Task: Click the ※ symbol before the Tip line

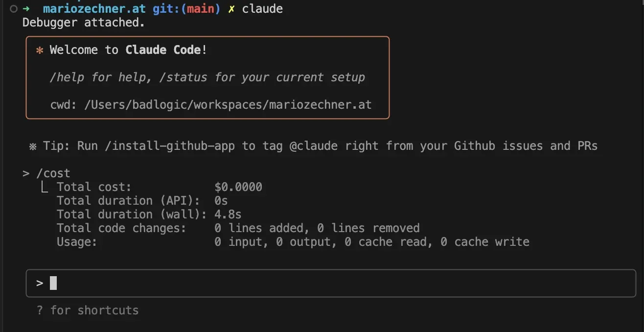Action: (x=33, y=146)
